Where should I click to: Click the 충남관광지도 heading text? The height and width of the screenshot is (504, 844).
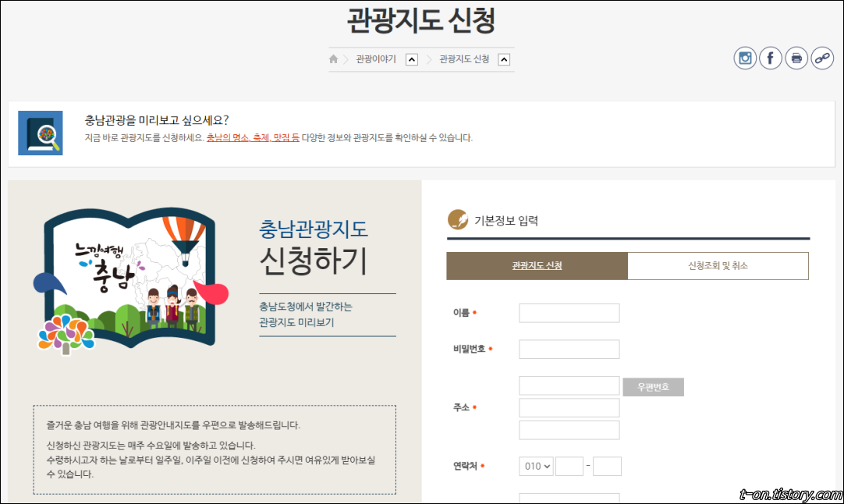[314, 229]
